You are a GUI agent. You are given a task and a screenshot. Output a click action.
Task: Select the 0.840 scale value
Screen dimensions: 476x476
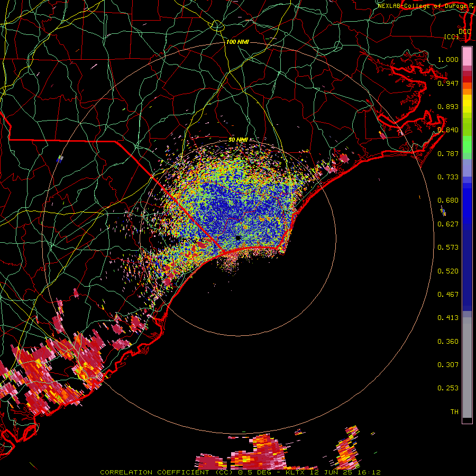[448, 130]
